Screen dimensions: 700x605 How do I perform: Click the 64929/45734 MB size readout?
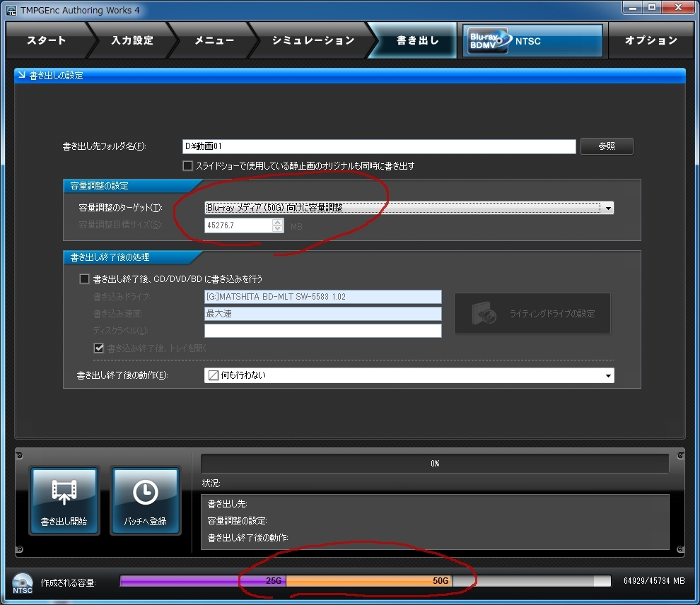[x=654, y=581]
